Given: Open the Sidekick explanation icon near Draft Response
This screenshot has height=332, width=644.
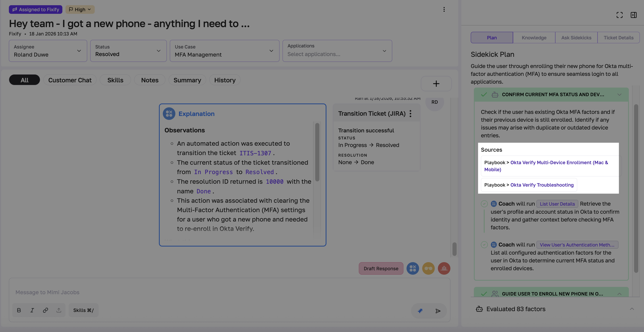Looking at the screenshot, I should [x=413, y=268].
